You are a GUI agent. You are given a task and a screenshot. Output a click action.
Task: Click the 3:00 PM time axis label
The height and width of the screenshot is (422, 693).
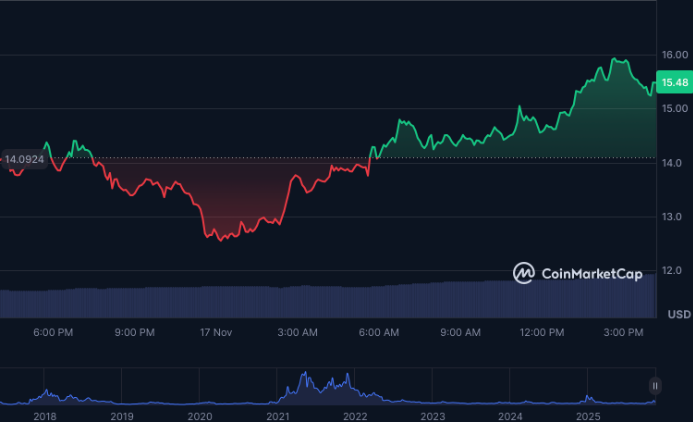pyautogui.click(x=622, y=331)
